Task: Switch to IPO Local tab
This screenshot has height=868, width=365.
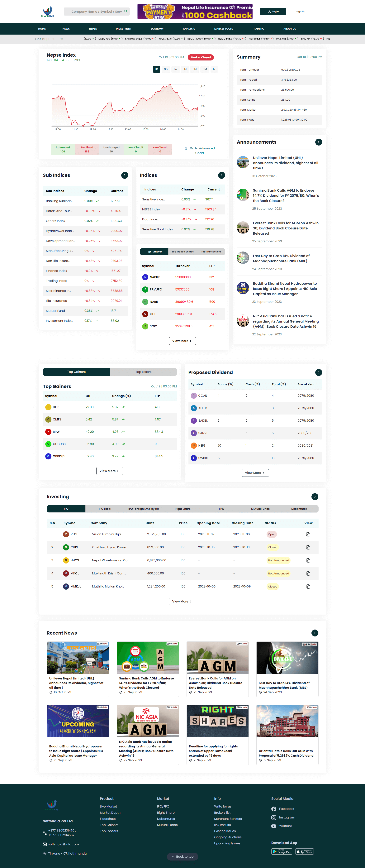Action: [105, 509]
